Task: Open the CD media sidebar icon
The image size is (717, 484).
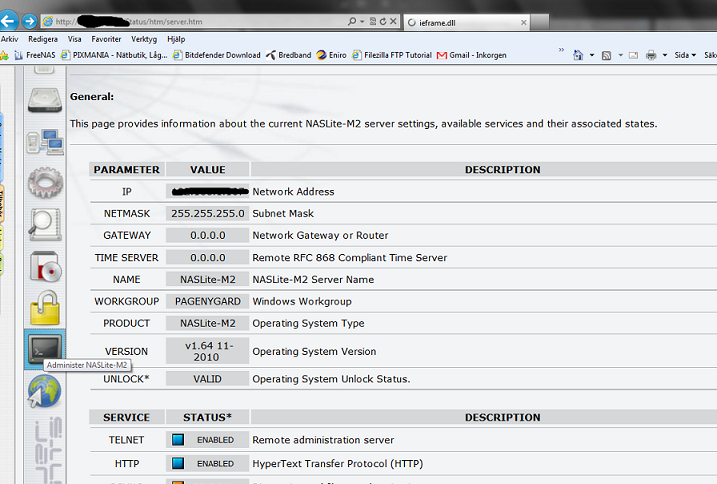Action: (45, 266)
